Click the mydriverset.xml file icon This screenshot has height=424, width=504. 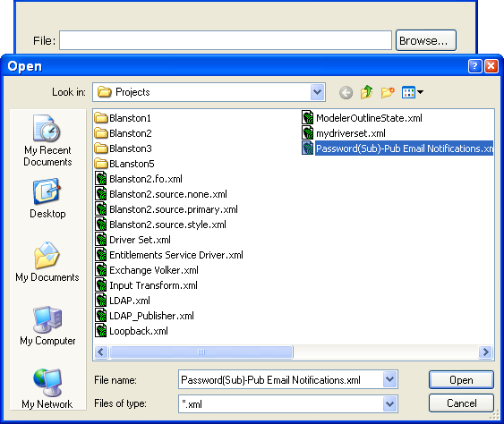(x=308, y=133)
